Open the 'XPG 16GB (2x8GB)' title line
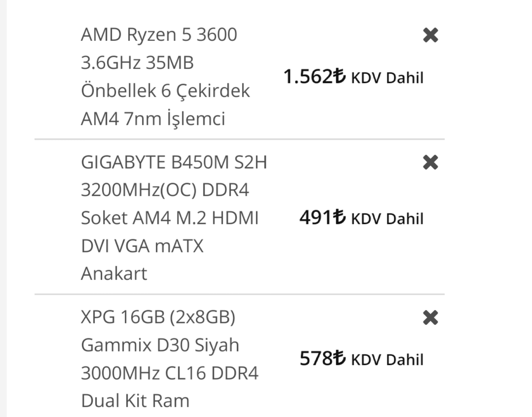Image resolution: width=532 pixels, height=417 pixels. pos(158,317)
